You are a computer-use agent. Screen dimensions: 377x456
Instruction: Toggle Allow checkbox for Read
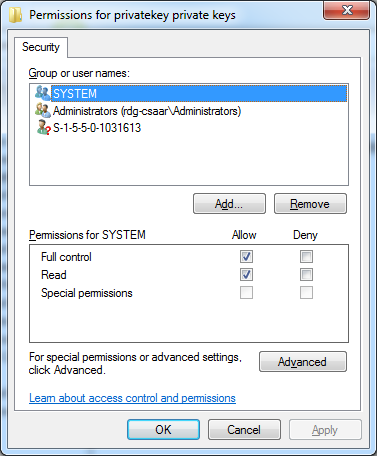(x=246, y=275)
